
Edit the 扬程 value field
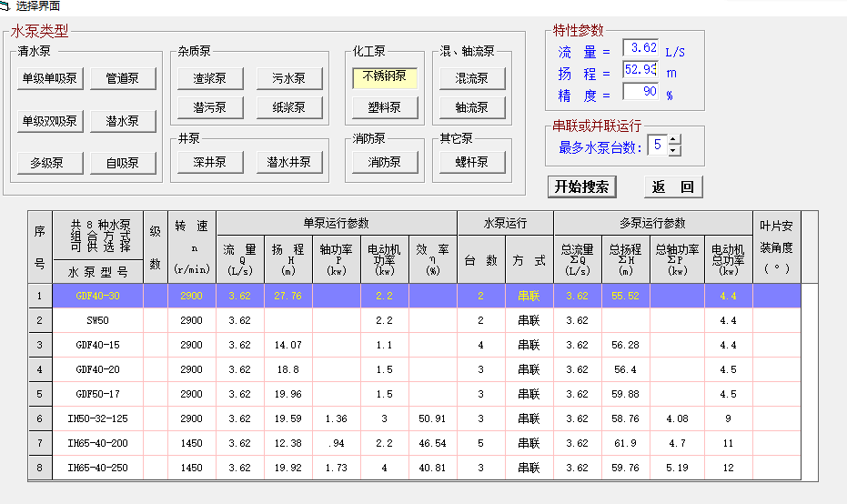[x=640, y=70]
